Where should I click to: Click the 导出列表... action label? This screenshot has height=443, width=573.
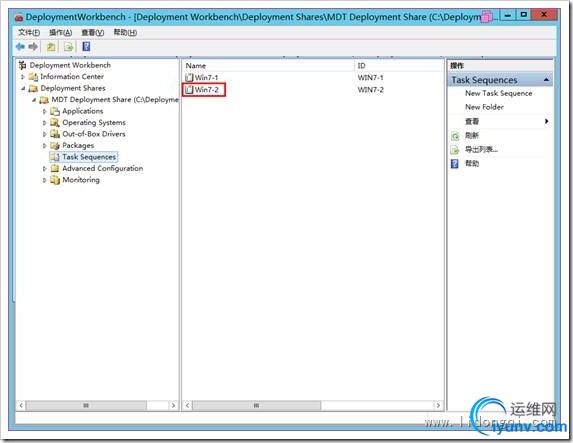481,149
